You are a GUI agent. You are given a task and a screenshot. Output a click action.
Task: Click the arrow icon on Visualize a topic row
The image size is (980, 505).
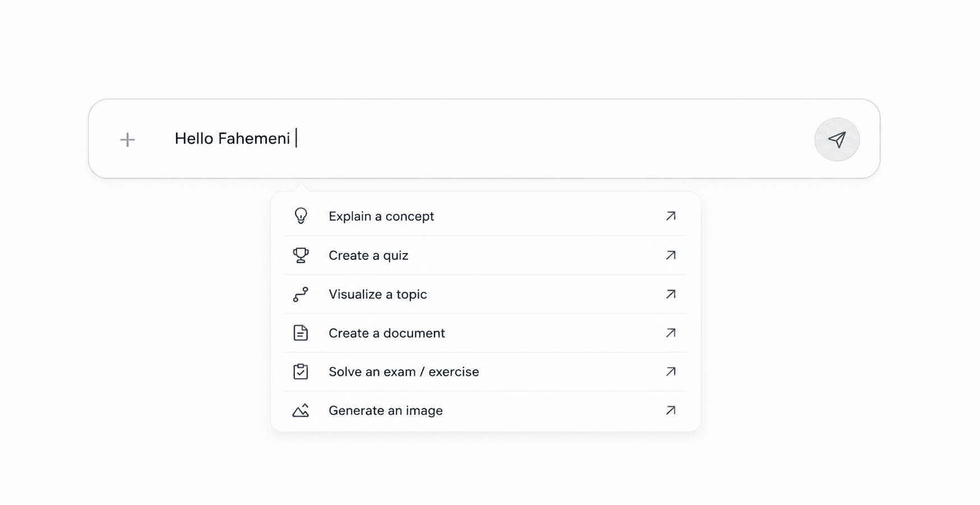pyautogui.click(x=671, y=294)
